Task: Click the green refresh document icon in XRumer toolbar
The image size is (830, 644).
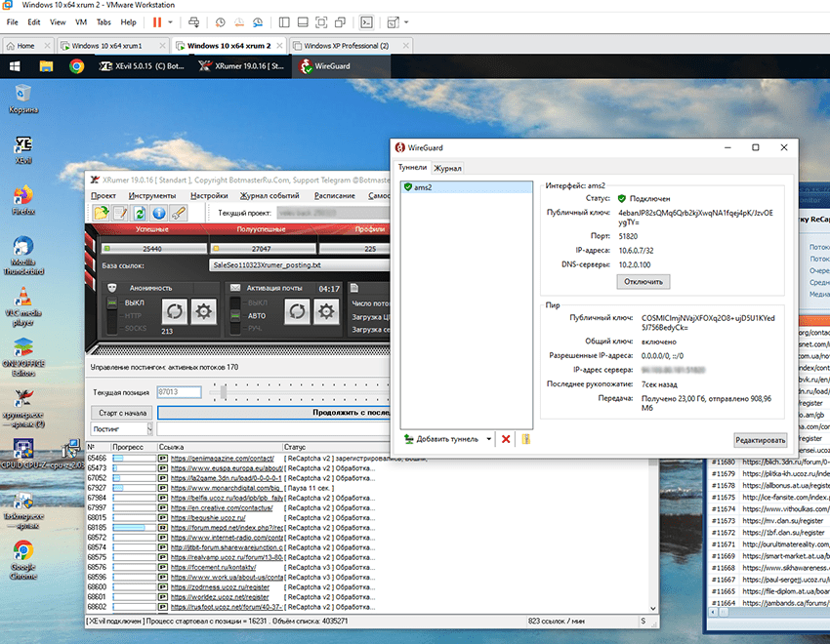Action: coord(140,213)
